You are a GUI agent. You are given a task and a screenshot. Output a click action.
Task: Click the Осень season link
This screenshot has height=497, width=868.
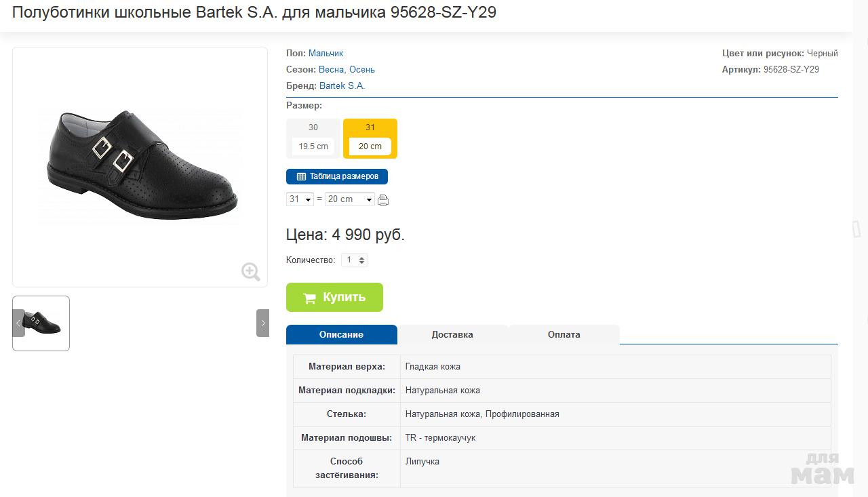point(362,69)
